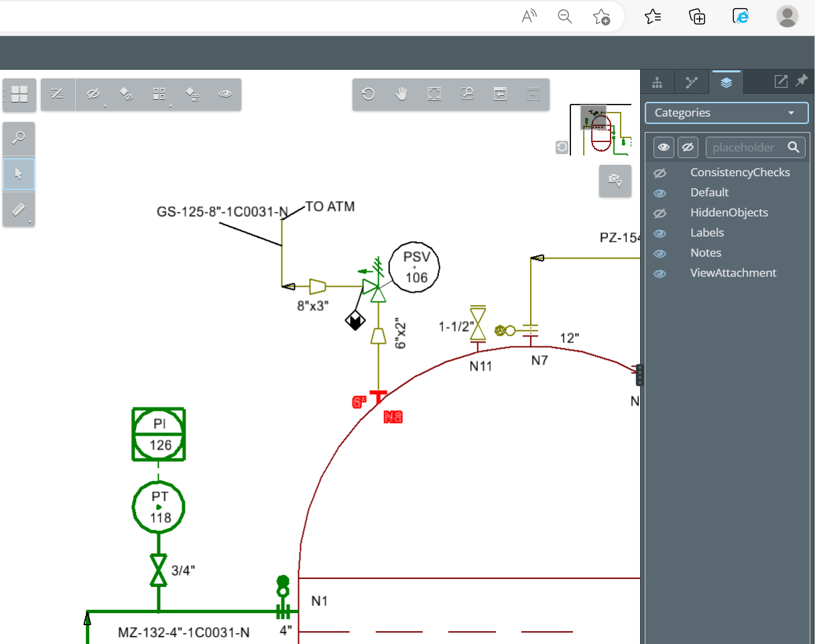The width and height of the screenshot is (815, 644).
Task: Select the measure ruler tool
Action: (x=19, y=210)
